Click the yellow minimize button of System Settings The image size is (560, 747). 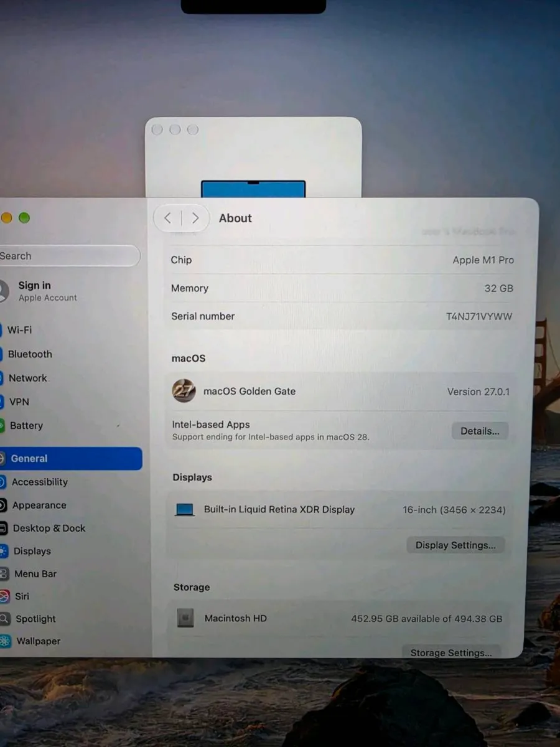pyautogui.click(x=7, y=218)
